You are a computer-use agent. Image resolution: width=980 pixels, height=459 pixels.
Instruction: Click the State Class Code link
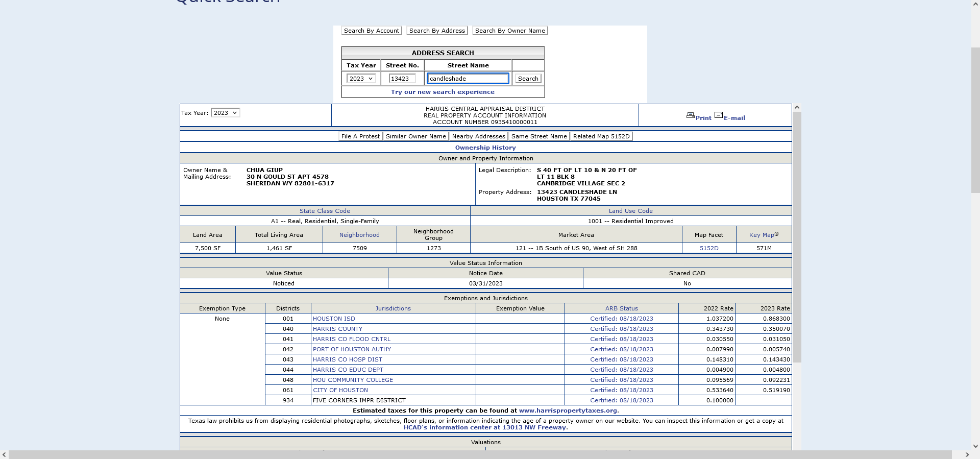325,211
